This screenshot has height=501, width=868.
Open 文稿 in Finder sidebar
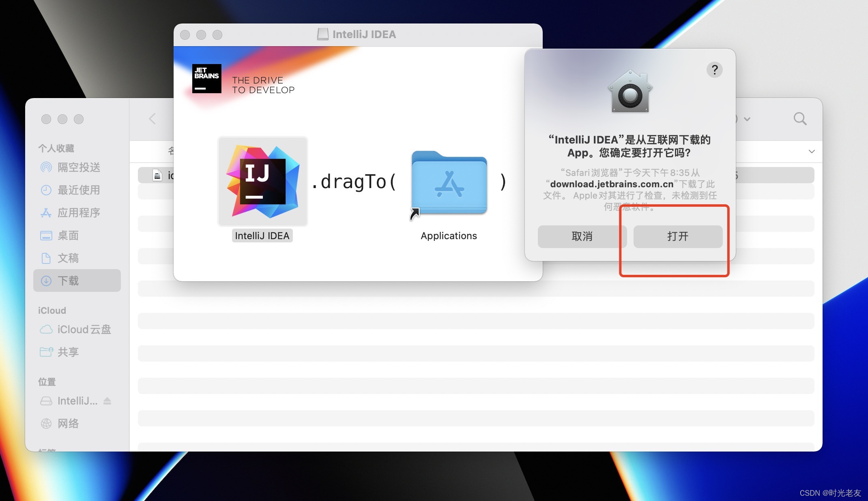tap(77, 258)
